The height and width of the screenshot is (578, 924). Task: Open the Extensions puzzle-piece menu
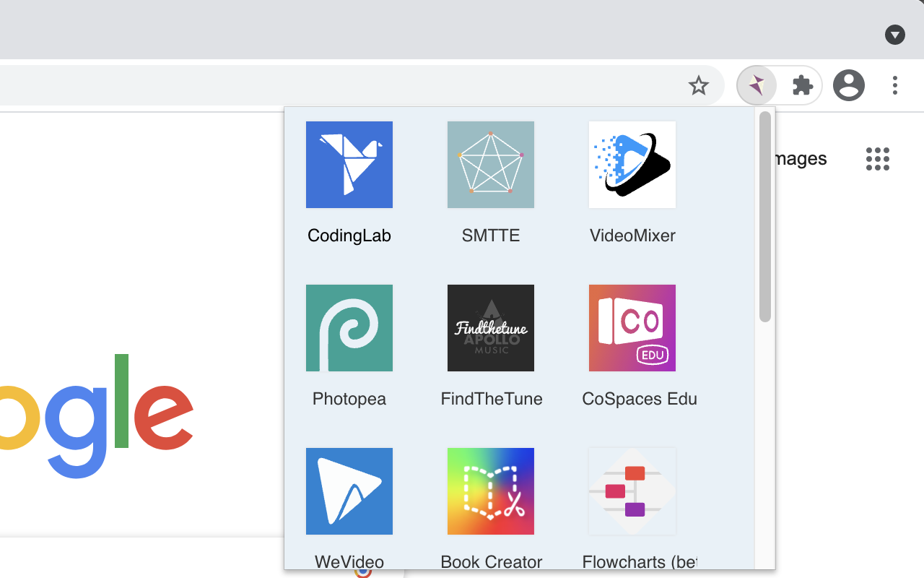pos(803,86)
